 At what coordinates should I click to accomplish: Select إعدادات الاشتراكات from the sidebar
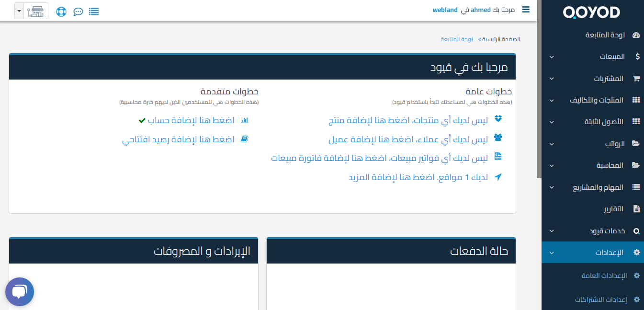click(601, 299)
